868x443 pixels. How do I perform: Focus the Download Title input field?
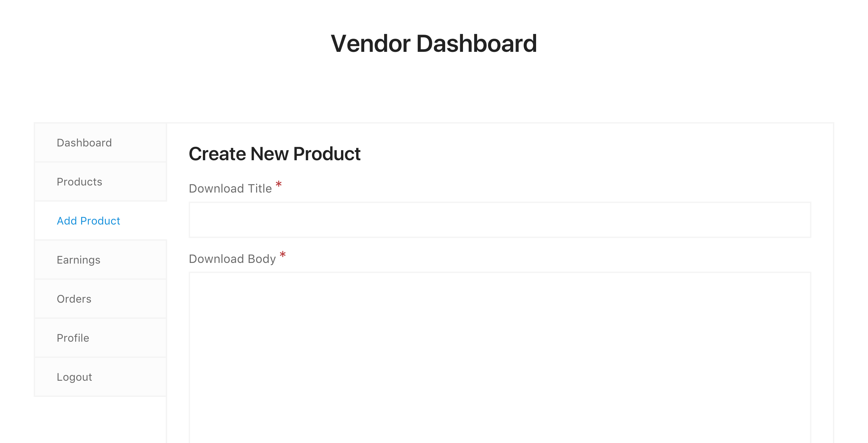[x=500, y=220]
